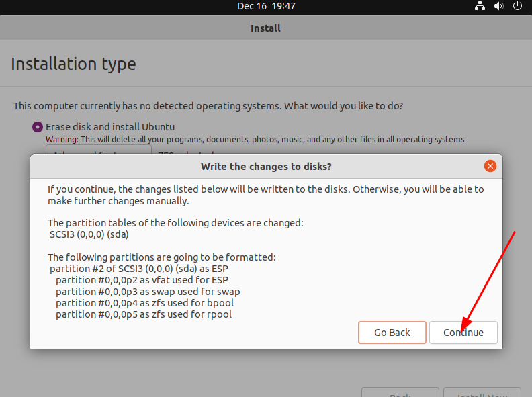
Task: Click text 'partition #0,0,0p5 as zfs used for rpool'
Action: pyautogui.click(x=144, y=314)
